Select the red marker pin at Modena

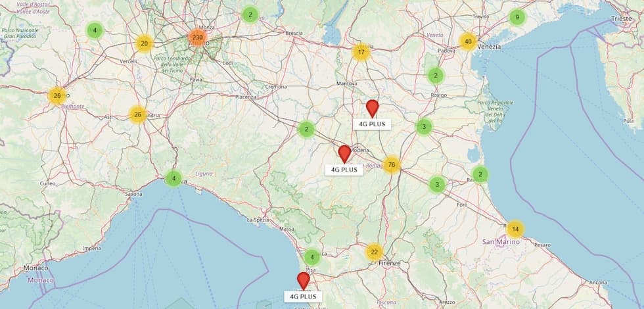344,154
